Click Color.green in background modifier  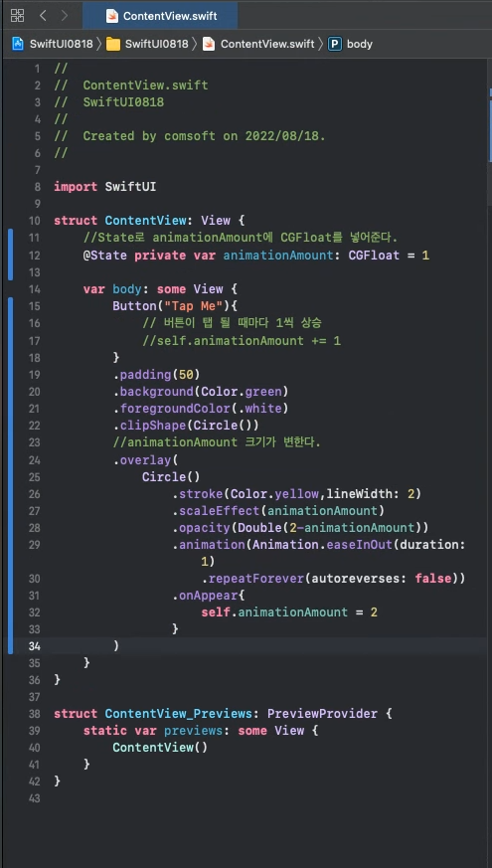[242, 392]
